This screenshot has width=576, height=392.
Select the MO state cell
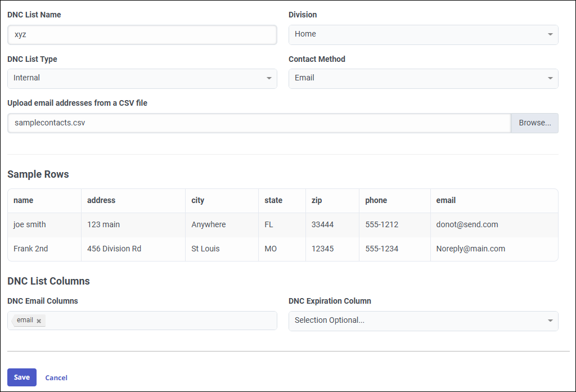tap(282, 249)
